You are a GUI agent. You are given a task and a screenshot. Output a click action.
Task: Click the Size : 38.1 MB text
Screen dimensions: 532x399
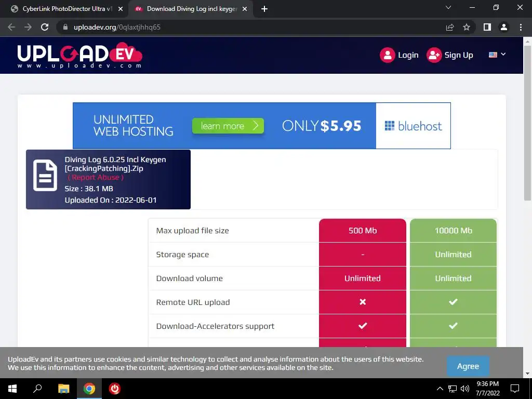tap(89, 189)
